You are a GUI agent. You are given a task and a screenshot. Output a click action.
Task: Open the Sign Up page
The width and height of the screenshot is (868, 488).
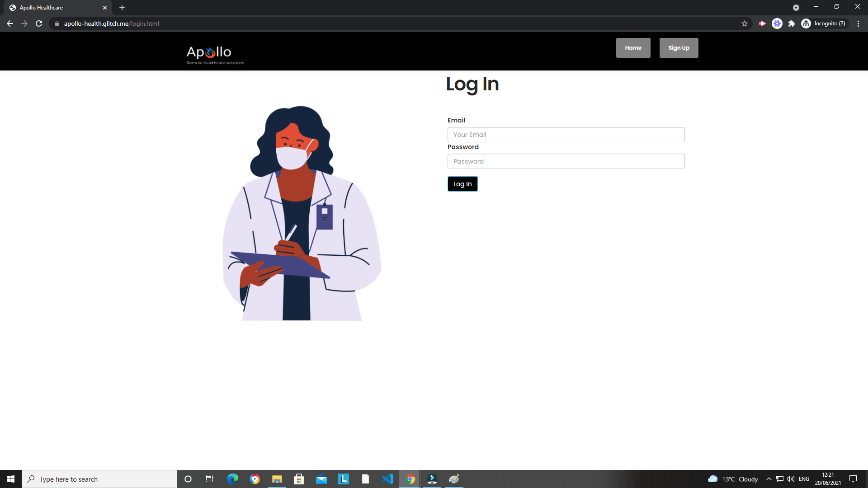[679, 48]
